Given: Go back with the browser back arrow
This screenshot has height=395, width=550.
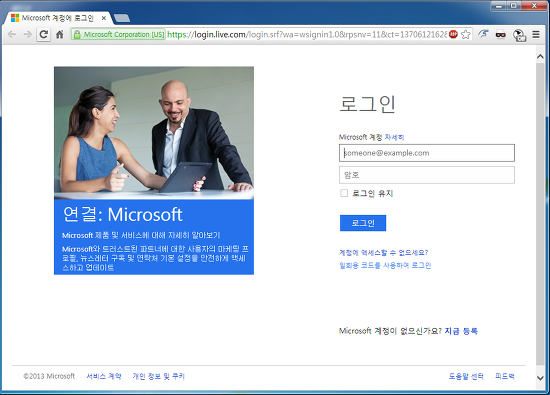Looking at the screenshot, I should tap(12, 34).
